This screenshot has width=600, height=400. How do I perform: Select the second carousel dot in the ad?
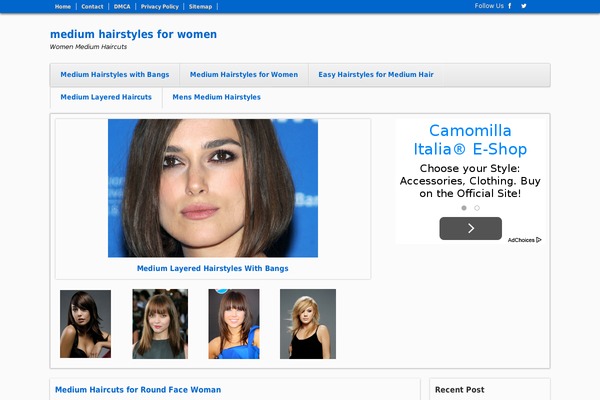[x=477, y=208]
